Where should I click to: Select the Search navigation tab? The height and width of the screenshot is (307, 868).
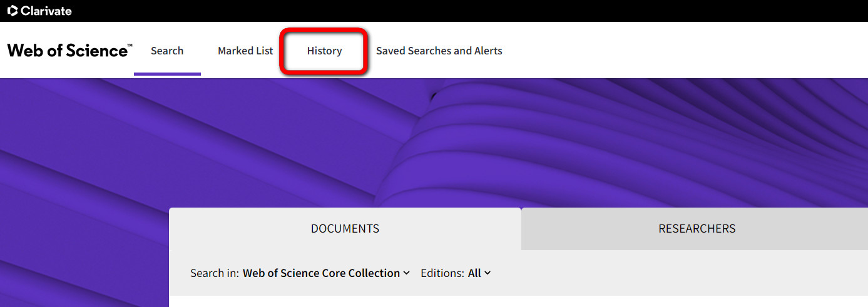click(167, 51)
